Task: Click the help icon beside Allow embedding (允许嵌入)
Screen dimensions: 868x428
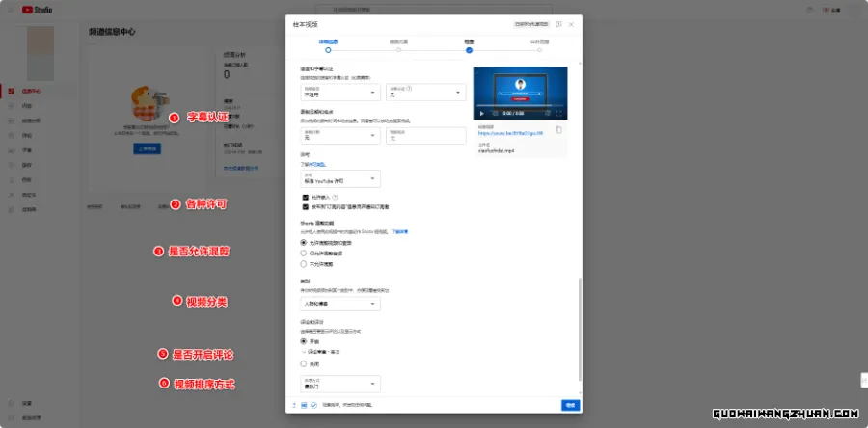Action: coord(335,197)
